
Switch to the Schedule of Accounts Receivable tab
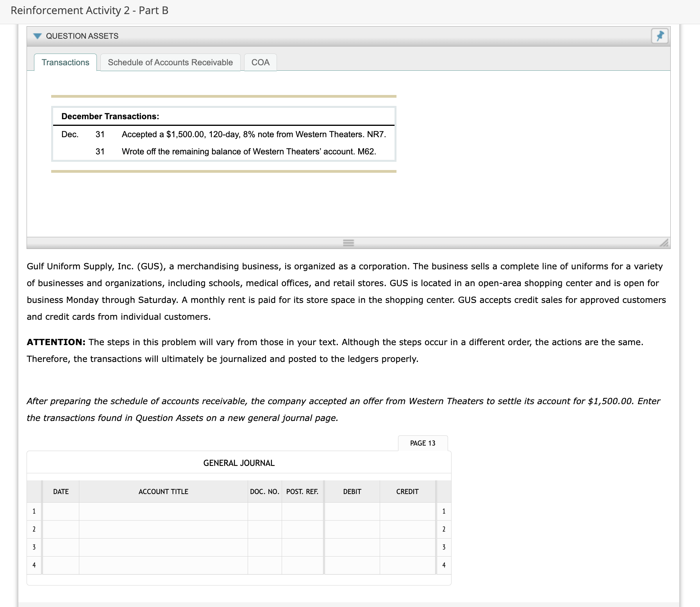[x=170, y=62]
